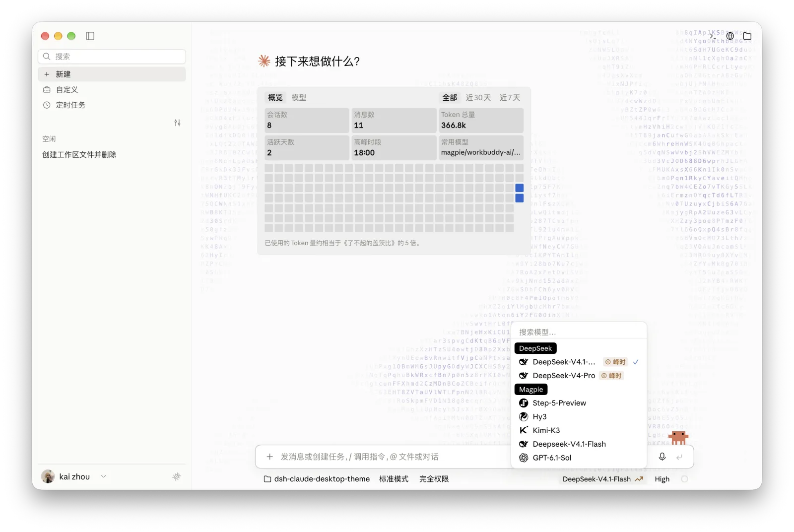The image size is (794, 532).
Task: Click the circular progress indicator beside High
Action: click(684, 479)
